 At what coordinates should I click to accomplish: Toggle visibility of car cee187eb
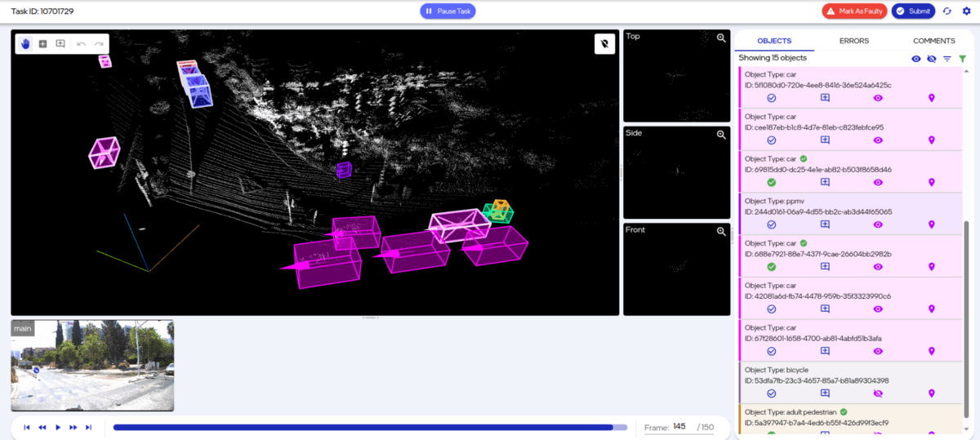click(x=878, y=140)
